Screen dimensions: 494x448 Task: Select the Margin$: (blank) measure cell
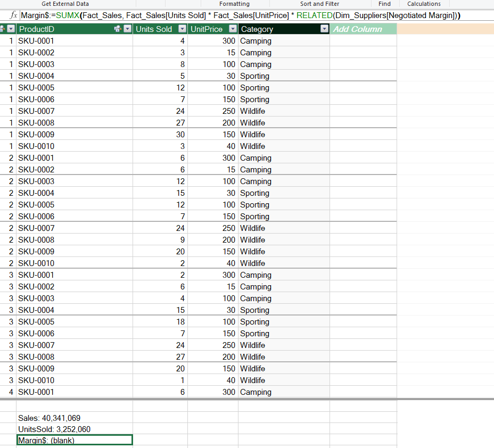[75, 440]
